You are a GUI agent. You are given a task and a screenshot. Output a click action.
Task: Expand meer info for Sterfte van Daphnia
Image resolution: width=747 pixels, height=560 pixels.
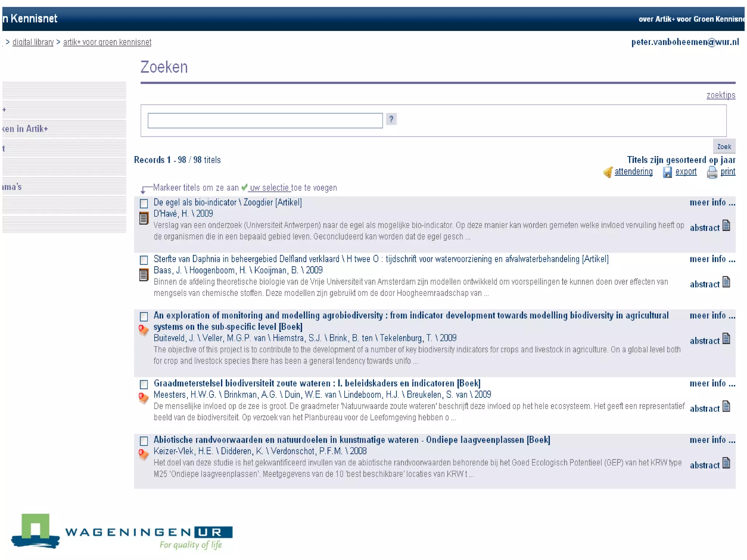[x=712, y=259]
